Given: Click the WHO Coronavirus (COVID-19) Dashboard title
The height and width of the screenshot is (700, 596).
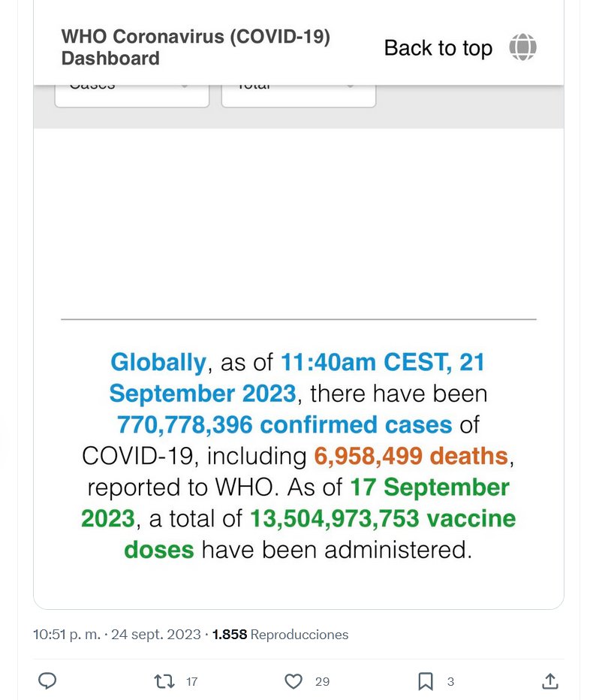Looking at the screenshot, I should tap(195, 47).
